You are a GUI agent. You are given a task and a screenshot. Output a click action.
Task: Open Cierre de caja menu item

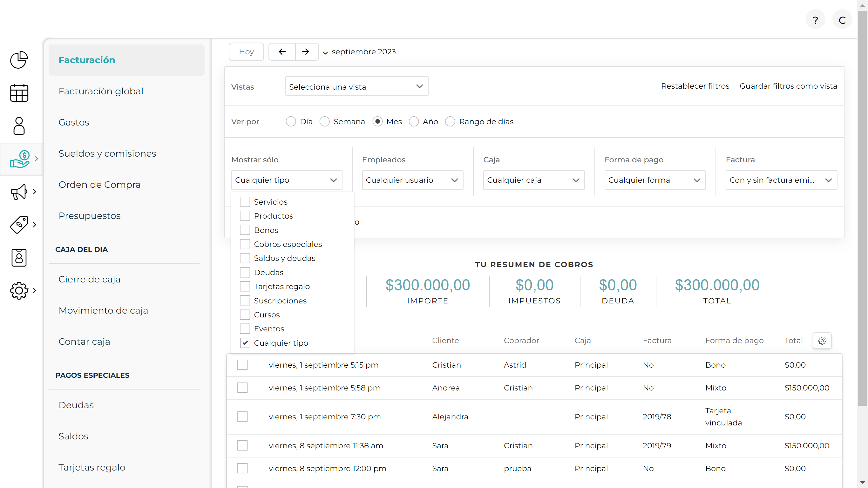tap(89, 279)
